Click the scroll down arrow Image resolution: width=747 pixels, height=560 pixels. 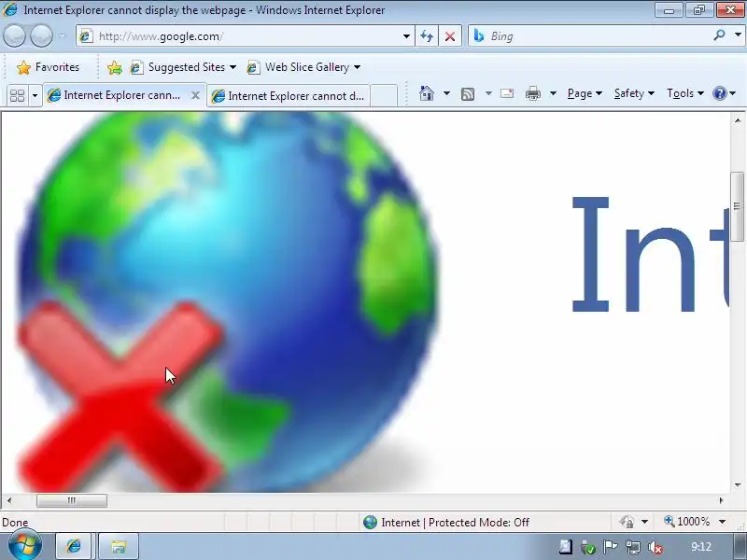(737, 484)
